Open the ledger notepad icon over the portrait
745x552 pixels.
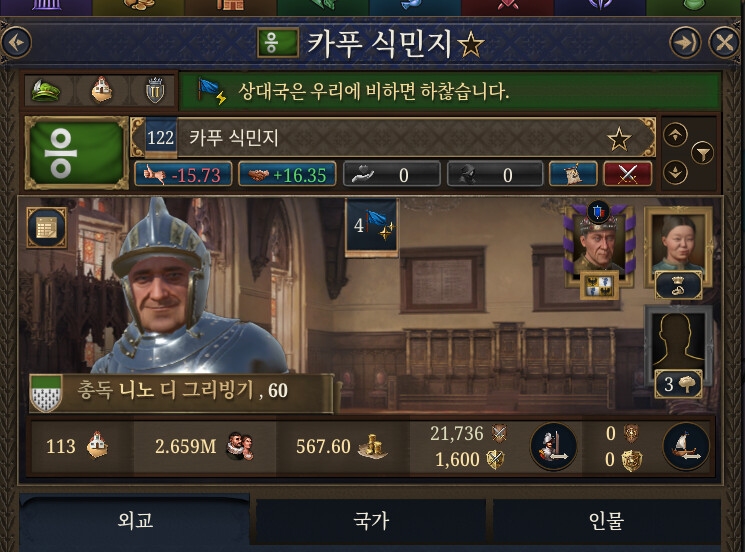[x=47, y=228]
